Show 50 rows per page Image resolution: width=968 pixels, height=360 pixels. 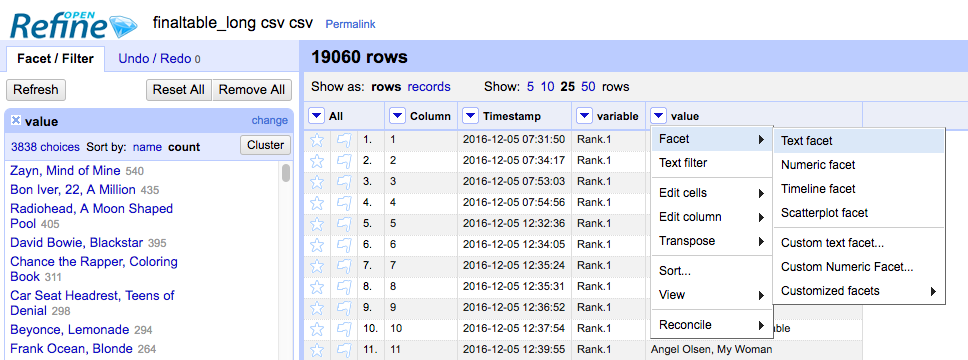588,86
